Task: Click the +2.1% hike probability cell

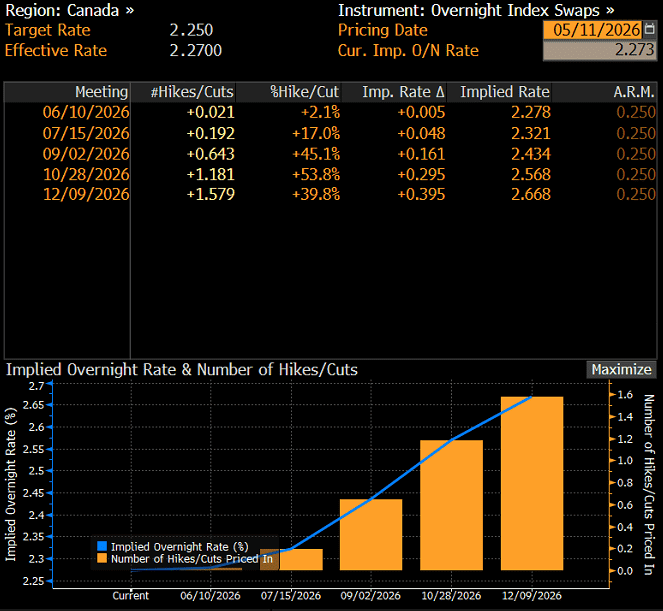Action: [x=320, y=112]
